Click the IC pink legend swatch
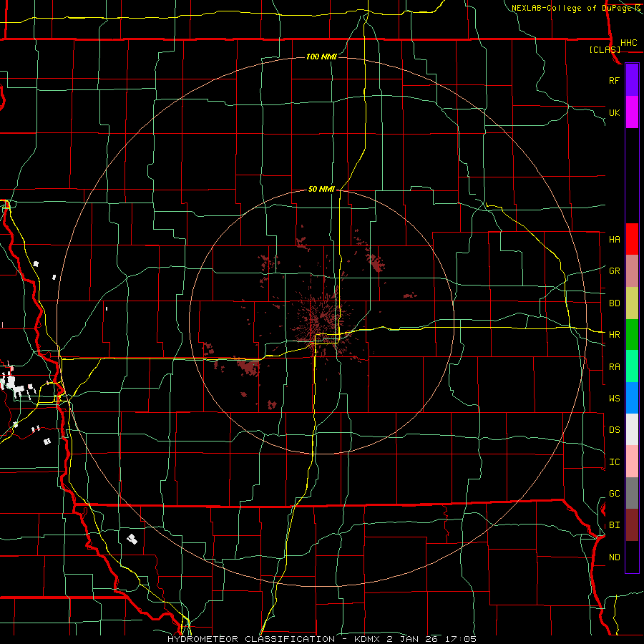 click(x=632, y=462)
